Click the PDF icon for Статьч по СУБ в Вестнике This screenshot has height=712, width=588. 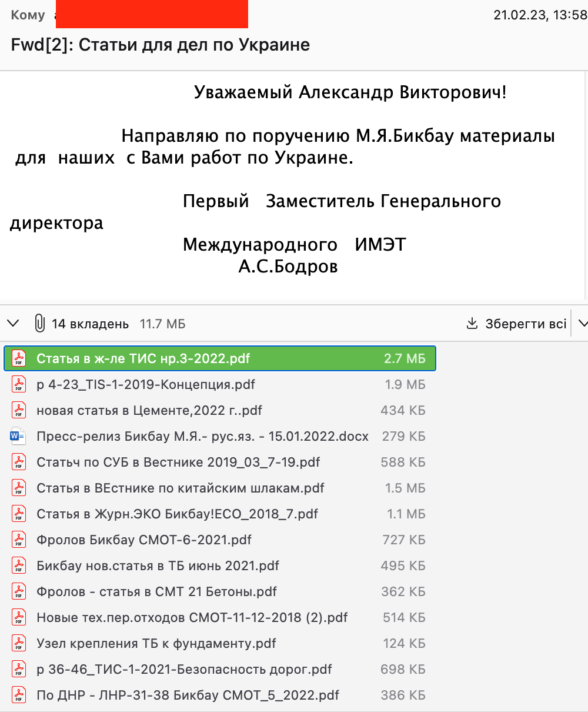19,462
